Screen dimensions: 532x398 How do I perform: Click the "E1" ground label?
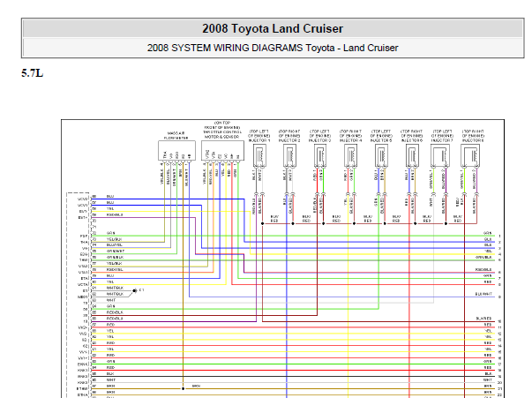coord(141,290)
